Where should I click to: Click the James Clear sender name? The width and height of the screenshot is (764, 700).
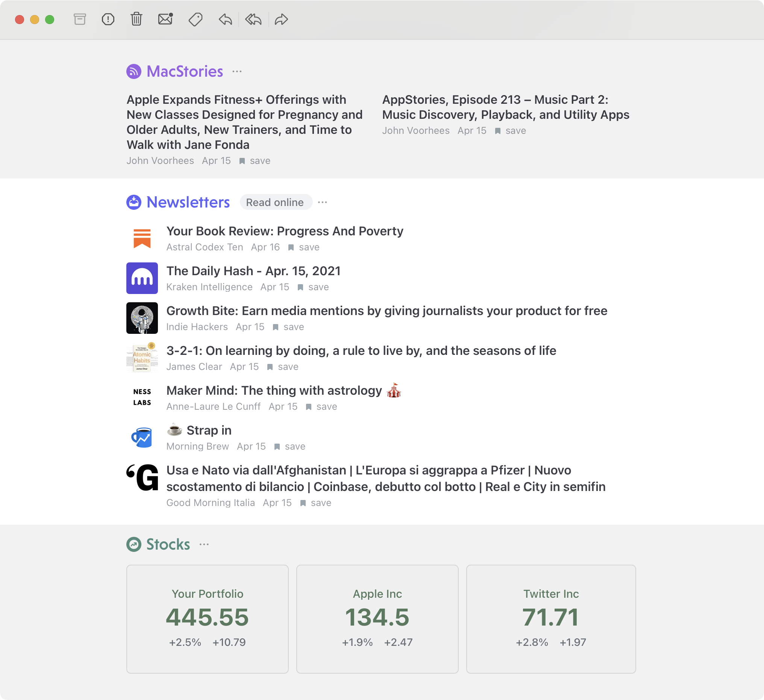(194, 367)
